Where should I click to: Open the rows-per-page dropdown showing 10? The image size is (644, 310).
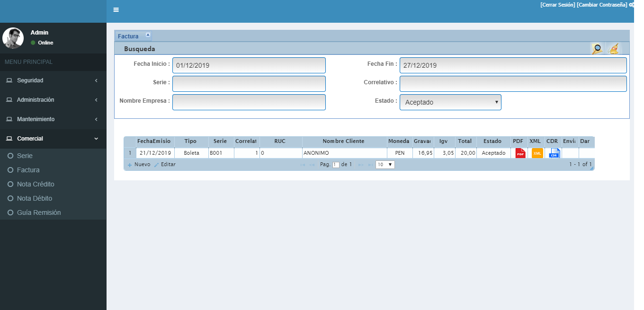tap(385, 165)
